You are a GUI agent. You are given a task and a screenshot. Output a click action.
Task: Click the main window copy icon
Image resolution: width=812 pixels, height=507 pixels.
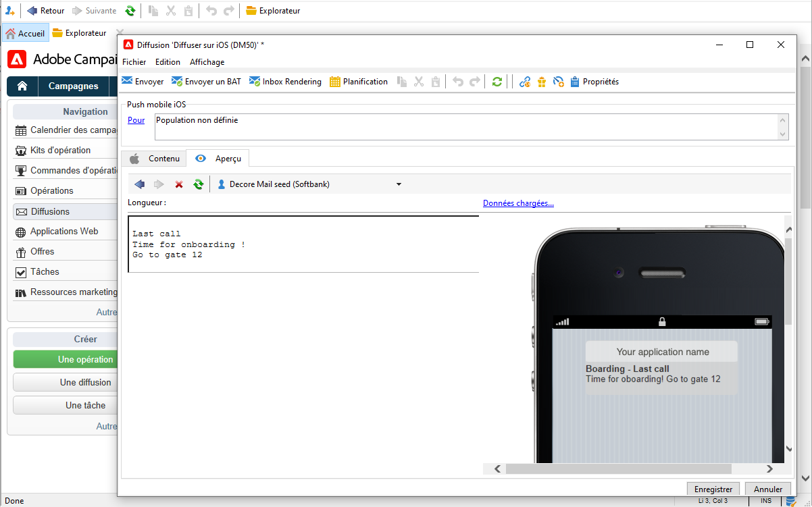[153, 11]
